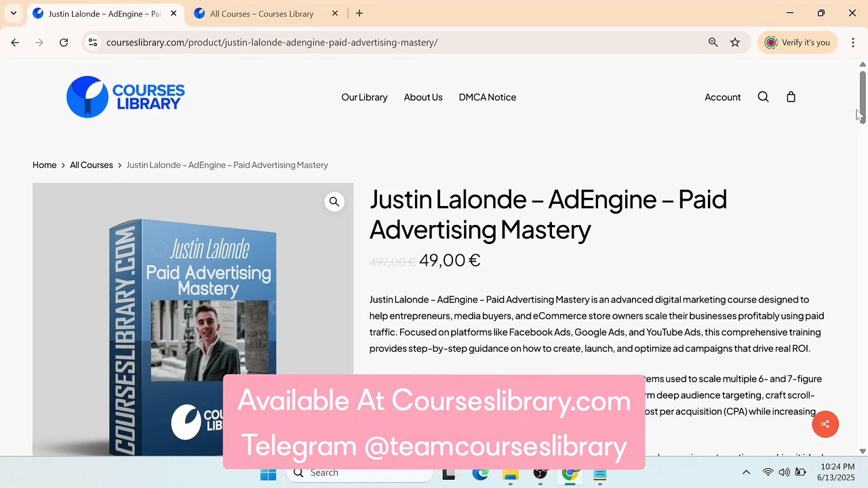The image size is (868, 488).
Task: Click the orange share floating button
Action: pyautogui.click(x=825, y=424)
